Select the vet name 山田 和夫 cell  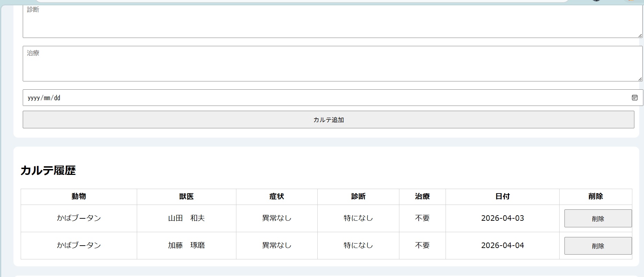[x=186, y=218]
